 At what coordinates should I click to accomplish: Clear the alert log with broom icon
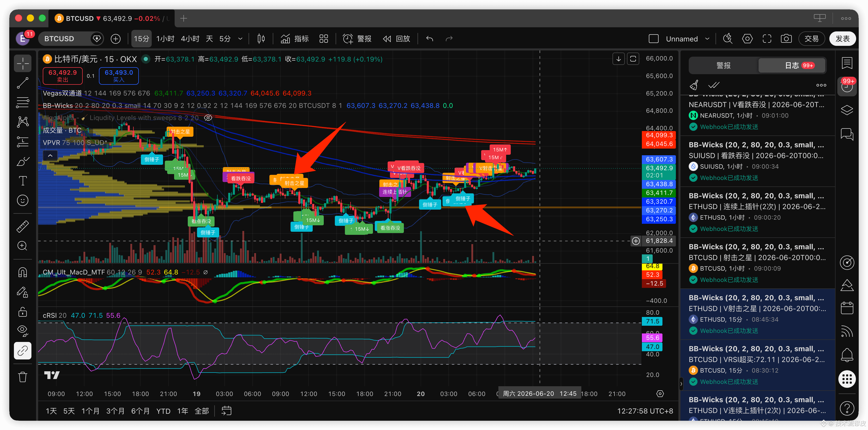694,85
